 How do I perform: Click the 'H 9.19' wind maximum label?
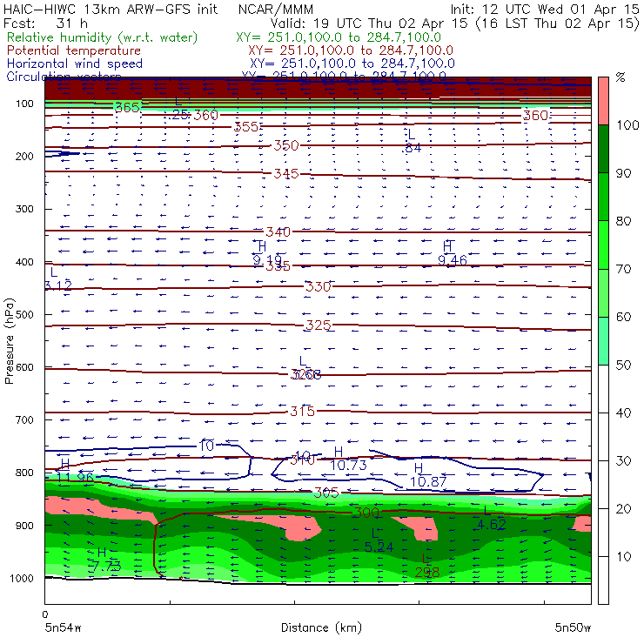(267, 253)
